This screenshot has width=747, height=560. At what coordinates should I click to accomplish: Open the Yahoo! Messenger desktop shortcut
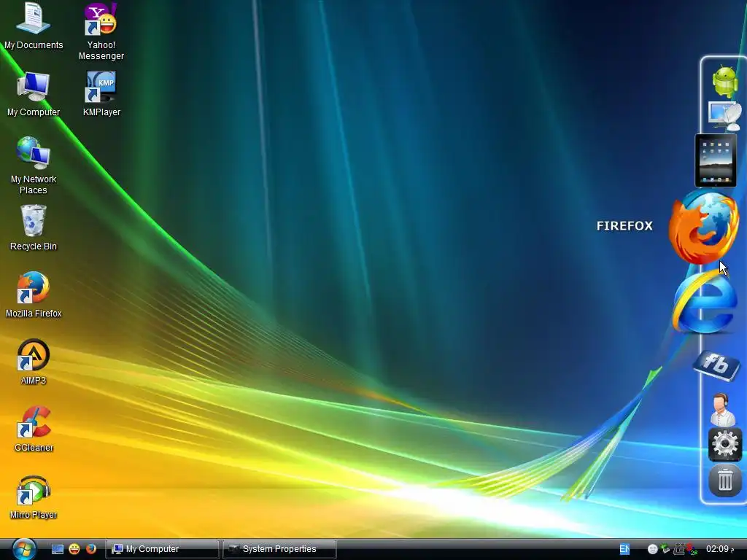point(101,31)
